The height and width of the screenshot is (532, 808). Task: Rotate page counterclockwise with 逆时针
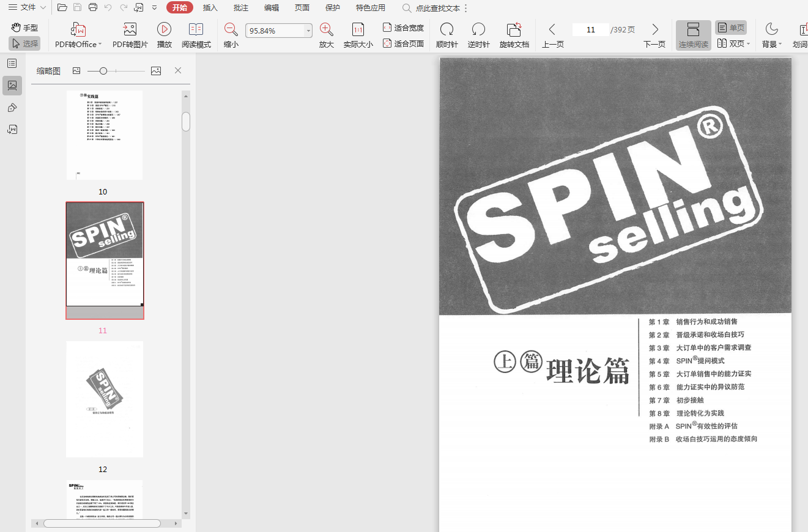click(478, 29)
